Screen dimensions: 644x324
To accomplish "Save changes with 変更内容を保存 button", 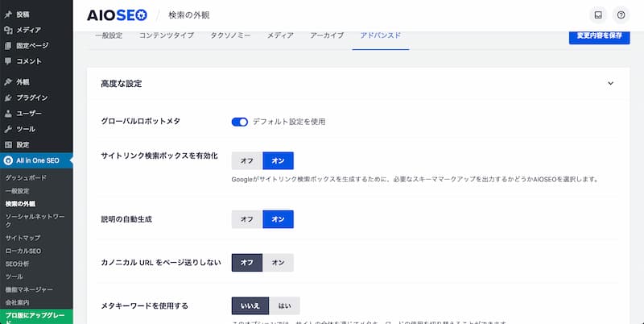I will tap(599, 36).
